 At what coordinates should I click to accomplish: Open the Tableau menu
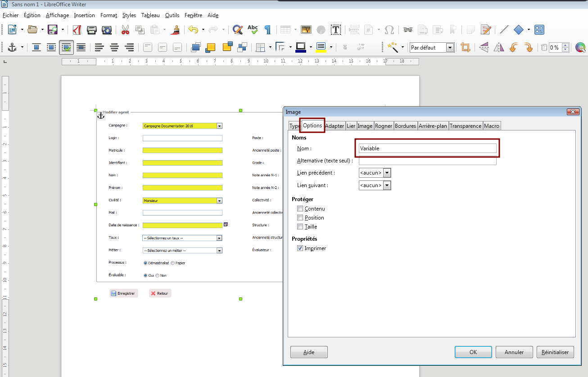[150, 15]
